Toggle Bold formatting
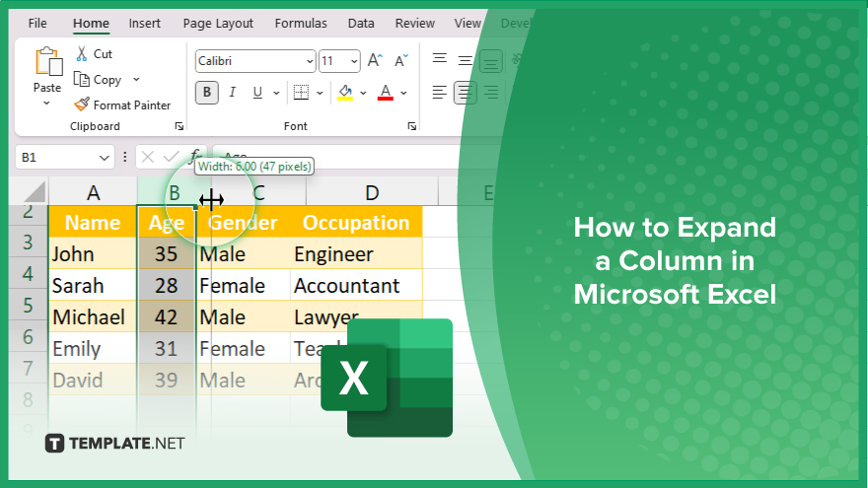The height and width of the screenshot is (488, 868). coord(207,93)
